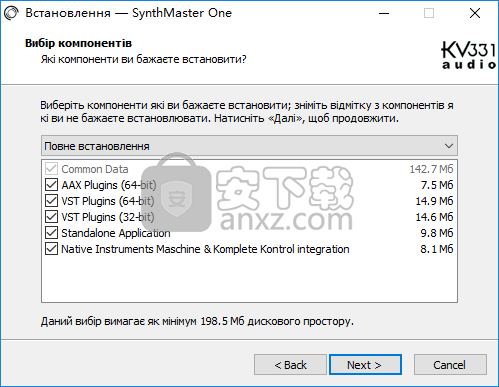Go to the previous step with Back
The image size is (499, 387).
[290, 365]
